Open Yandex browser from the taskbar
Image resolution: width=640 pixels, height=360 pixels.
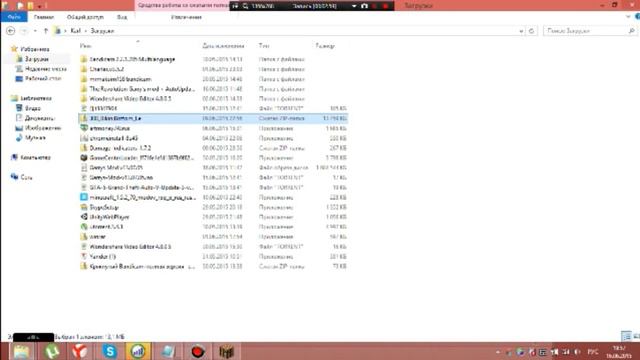80,351
